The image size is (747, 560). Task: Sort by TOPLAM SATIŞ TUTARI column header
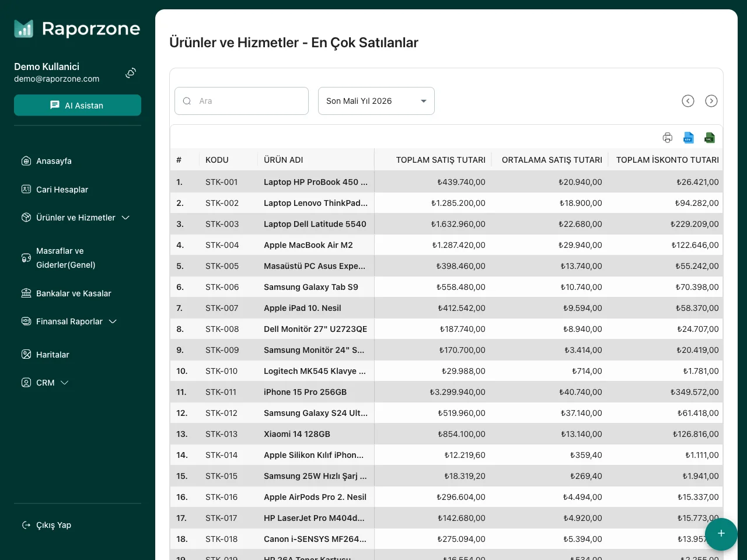(x=440, y=160)
